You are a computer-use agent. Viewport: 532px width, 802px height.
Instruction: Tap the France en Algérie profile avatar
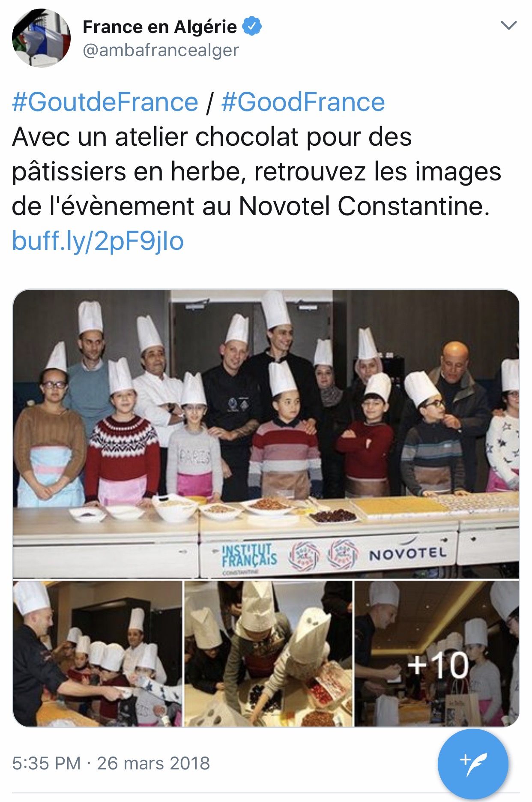41,38
